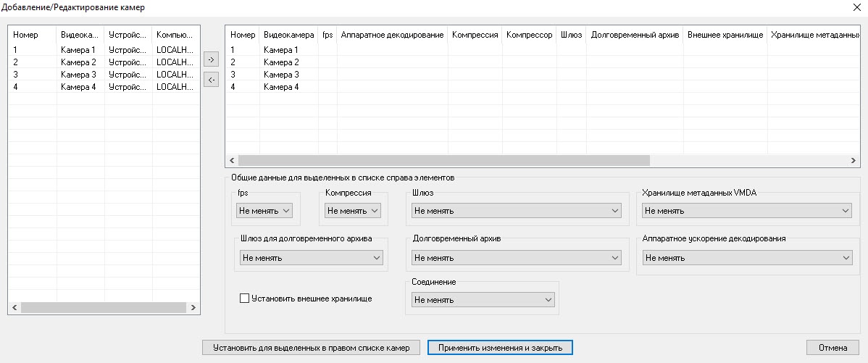Click the right table horizontal scrollbar

443,160
